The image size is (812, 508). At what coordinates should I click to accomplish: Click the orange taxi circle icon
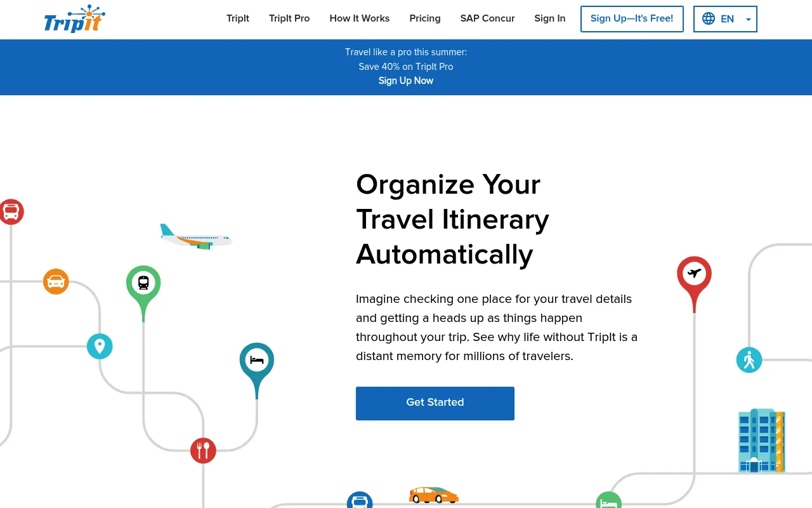[x=56, y=281]
